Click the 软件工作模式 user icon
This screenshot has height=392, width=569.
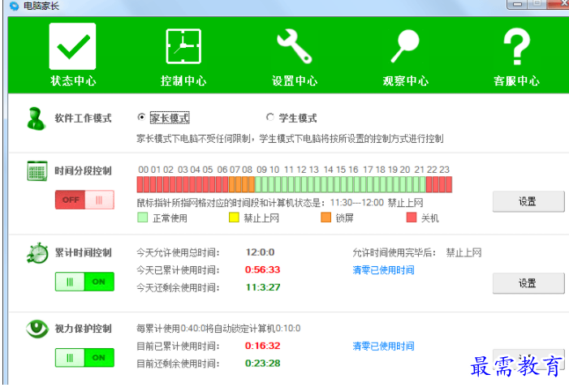36,118
